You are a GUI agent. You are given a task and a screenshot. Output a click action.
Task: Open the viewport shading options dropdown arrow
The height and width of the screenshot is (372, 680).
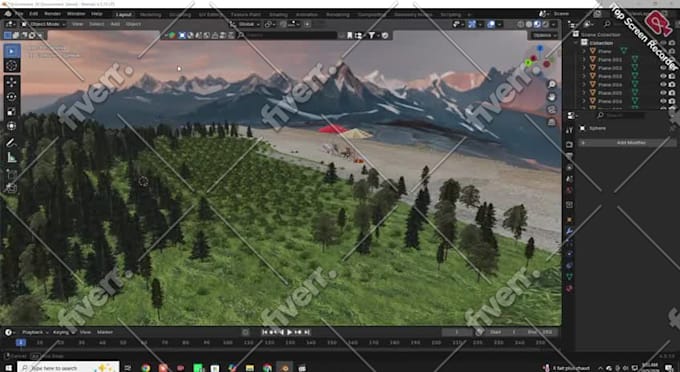click(x=554, y=25)
